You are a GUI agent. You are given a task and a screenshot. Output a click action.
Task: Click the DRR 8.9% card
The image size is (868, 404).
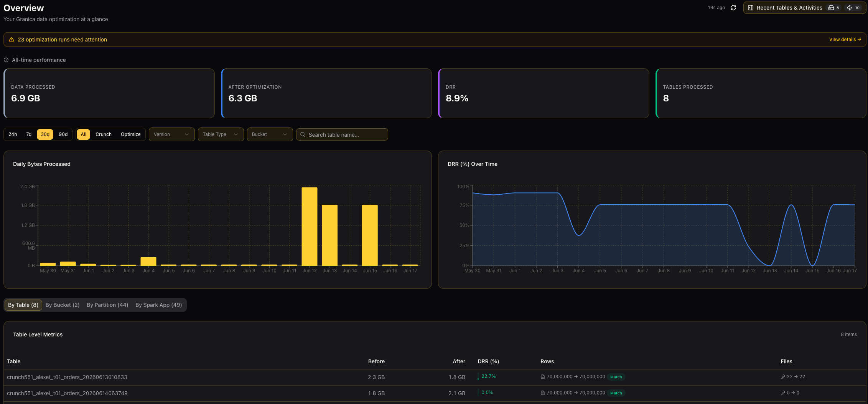(544, 93)
